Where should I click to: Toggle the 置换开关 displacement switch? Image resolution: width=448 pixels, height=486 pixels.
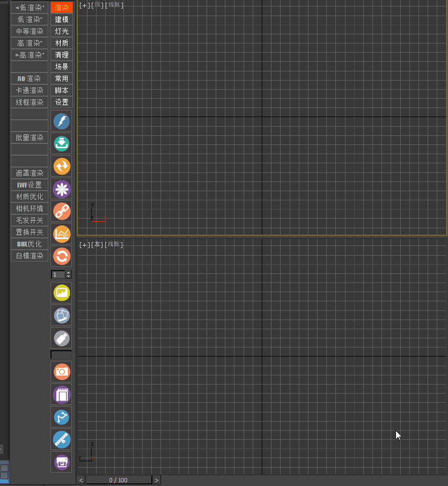coord(30,232)
